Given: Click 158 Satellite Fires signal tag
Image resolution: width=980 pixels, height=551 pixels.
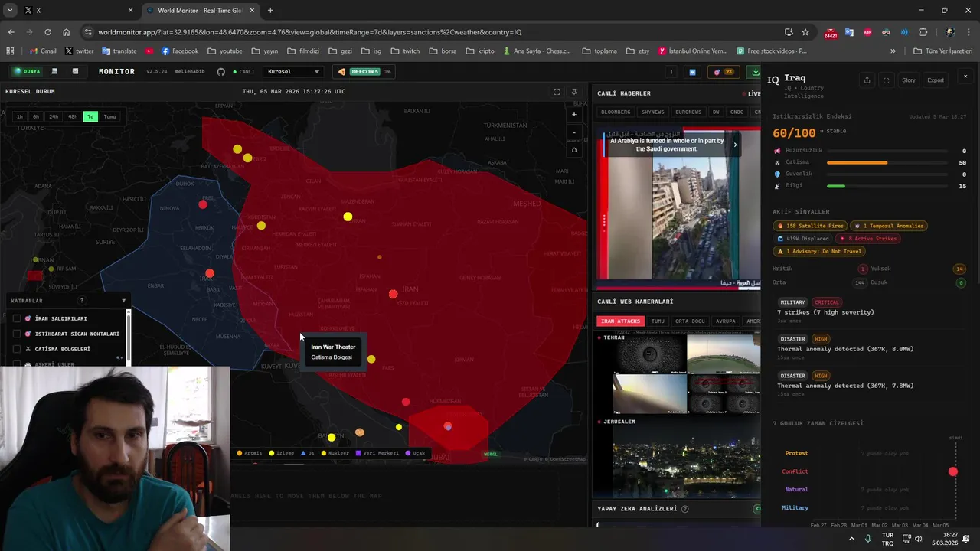Looking at the screenshot, I should click(x=811, y=226).
